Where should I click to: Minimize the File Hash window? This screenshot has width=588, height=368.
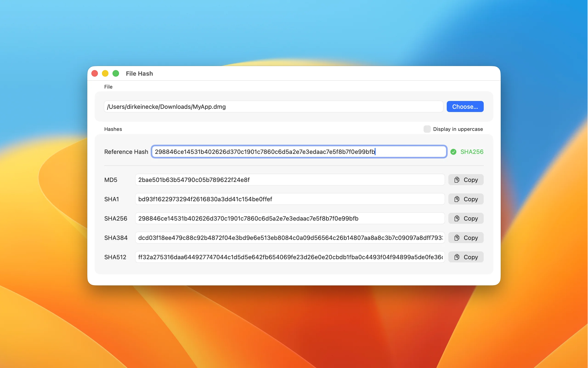(x=105, y=74)
